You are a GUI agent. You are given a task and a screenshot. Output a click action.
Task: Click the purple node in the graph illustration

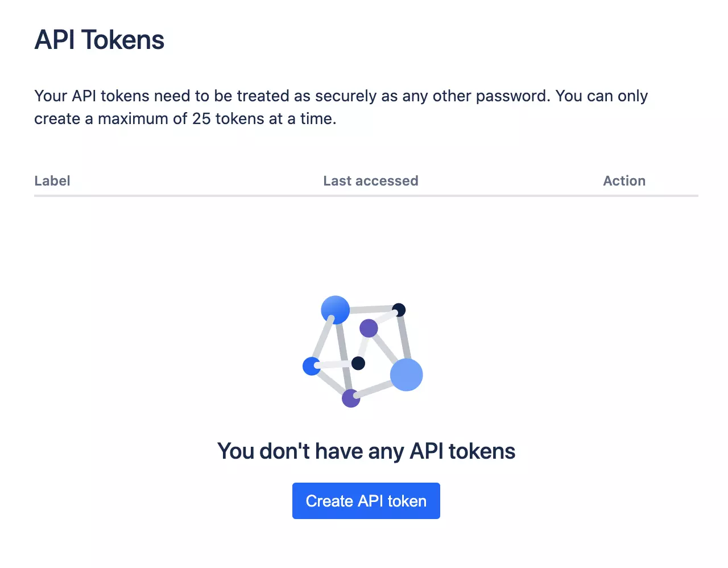(x=369, y=328)
